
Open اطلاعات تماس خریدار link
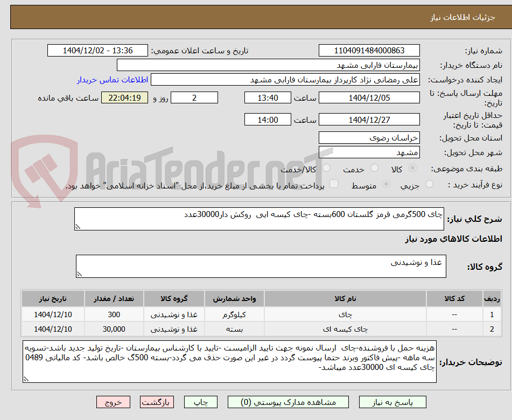click(x=113, y=80)
